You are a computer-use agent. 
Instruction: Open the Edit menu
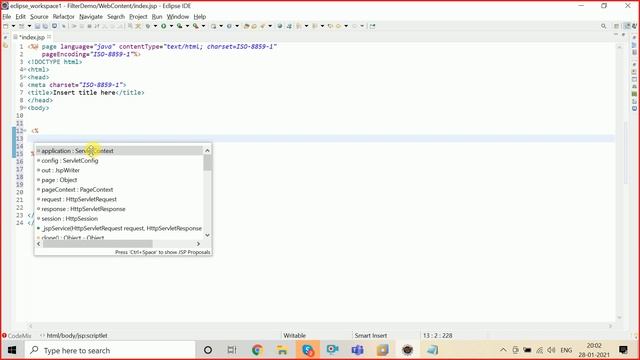(x=20, y=17)
